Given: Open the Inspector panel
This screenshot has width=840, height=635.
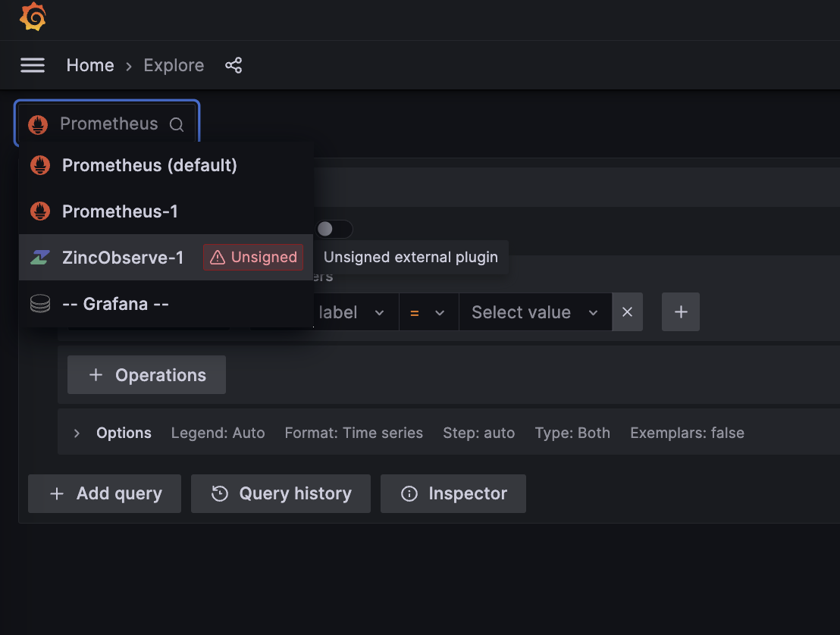Looking at the screenshot, I should coord(453,494).
